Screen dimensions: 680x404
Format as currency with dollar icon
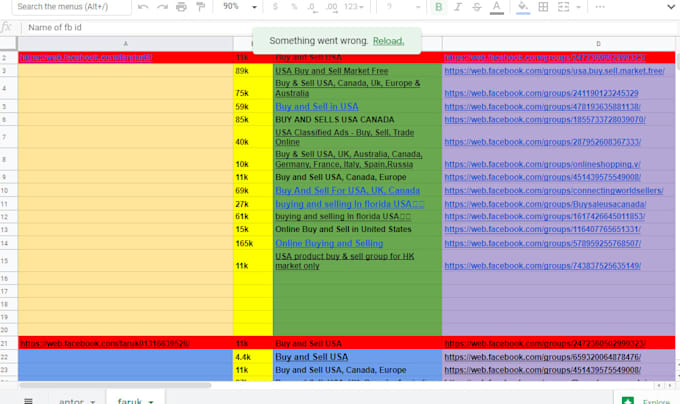[x=275, y=7]
